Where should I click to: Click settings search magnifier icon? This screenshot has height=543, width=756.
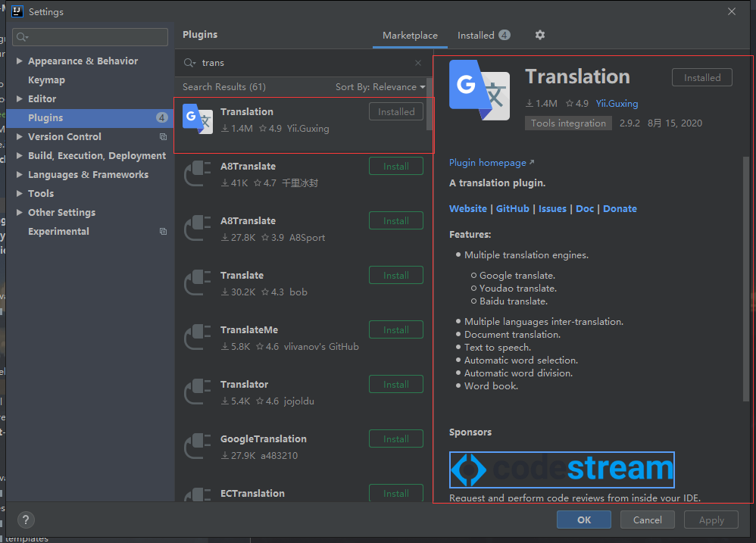point(22,37)
